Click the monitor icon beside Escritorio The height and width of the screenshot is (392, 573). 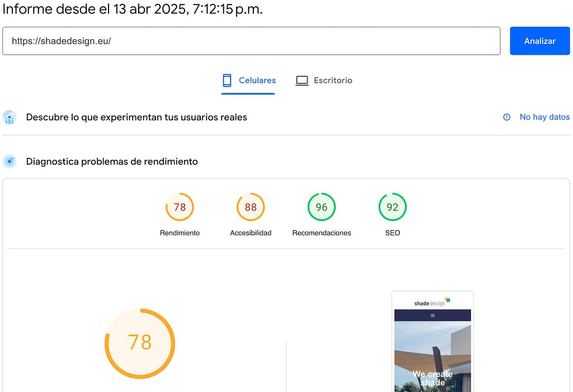coord(302,81)
